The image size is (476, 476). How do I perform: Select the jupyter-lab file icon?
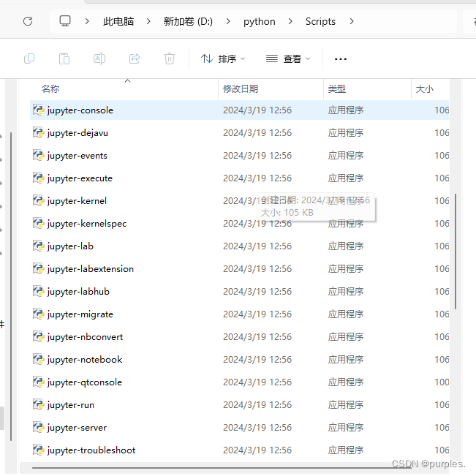click(39, 246)
